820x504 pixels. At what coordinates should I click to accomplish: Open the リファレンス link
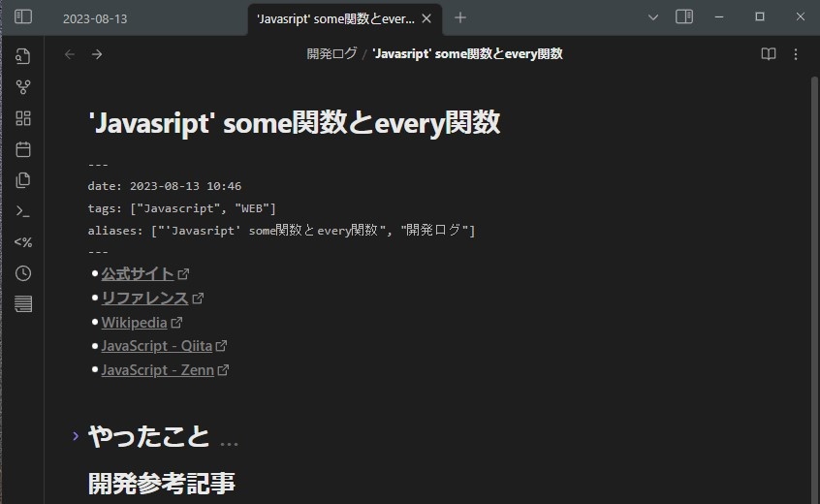144,298
